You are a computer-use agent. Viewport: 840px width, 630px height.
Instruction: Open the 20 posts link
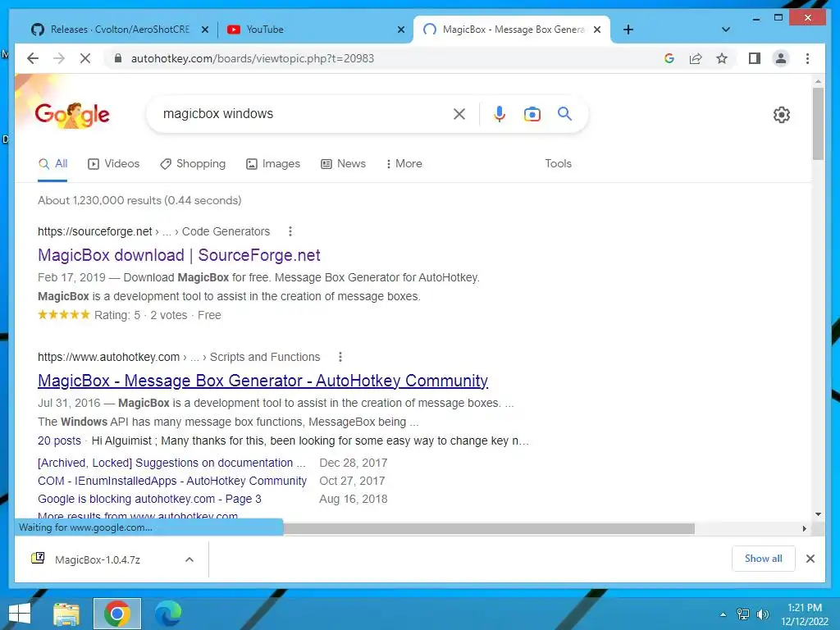pos(59,441)
